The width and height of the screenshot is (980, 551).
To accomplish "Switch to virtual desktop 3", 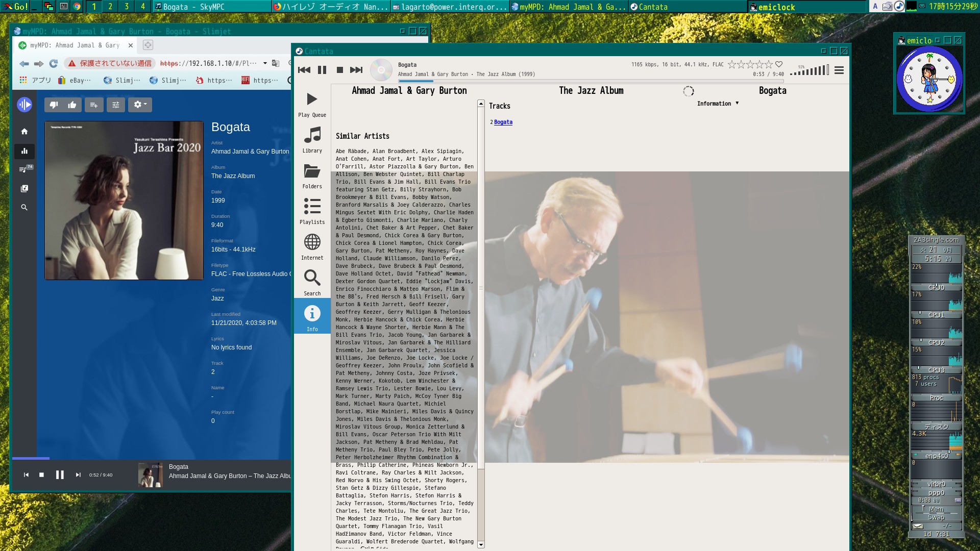I will coord(127,7).
